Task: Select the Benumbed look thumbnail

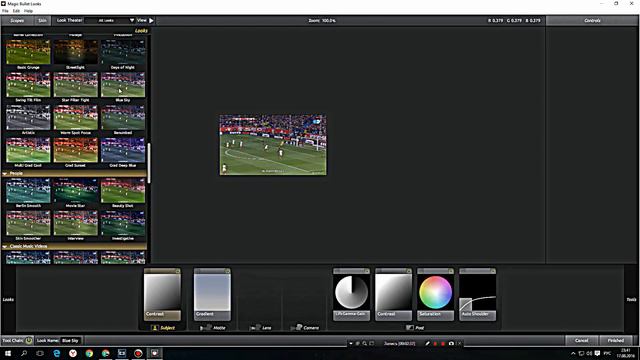Action: click(x=123, y=118)
